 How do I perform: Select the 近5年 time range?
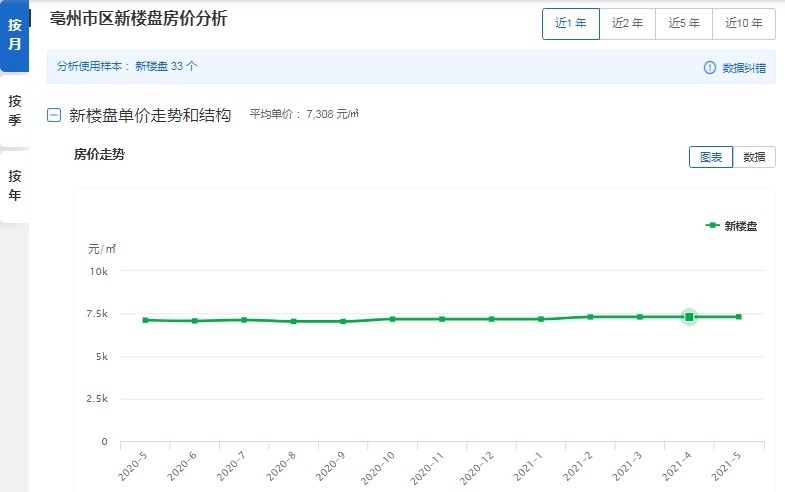(x=684, y=24)
